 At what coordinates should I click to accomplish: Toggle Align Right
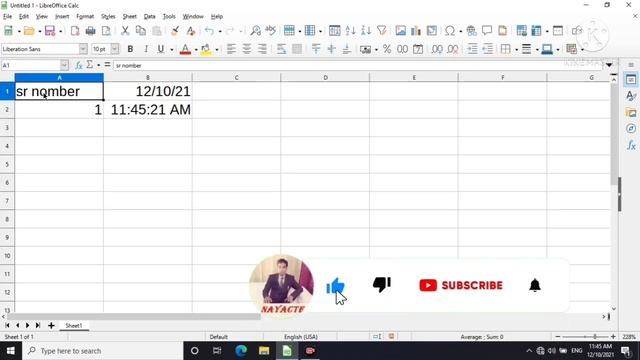(262, 49)
